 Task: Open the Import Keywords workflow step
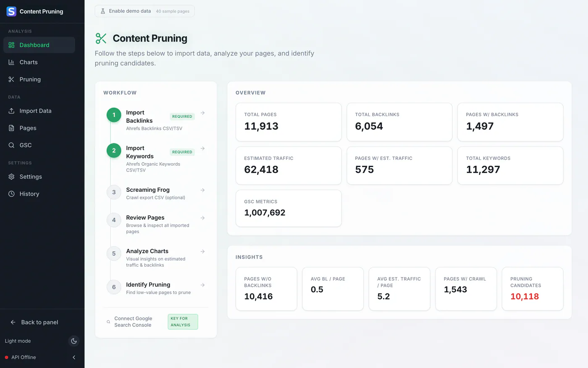pyautogui.click(x=156, y=159)
